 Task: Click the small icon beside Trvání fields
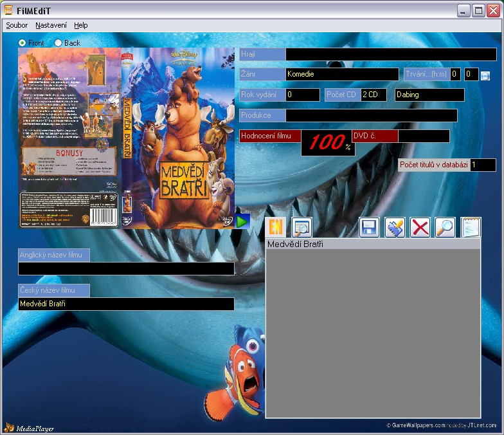click(x=485, y=76)
